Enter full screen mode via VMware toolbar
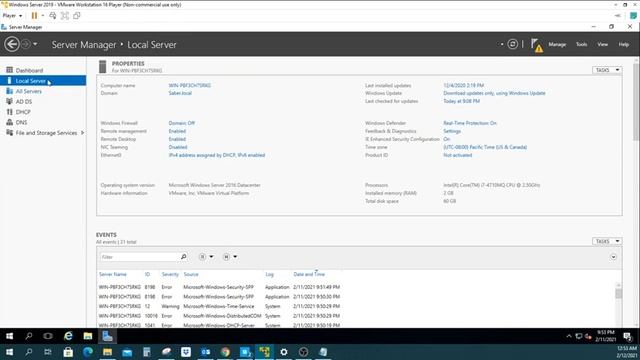Screen dimensions: 640x360 point(64,16)
